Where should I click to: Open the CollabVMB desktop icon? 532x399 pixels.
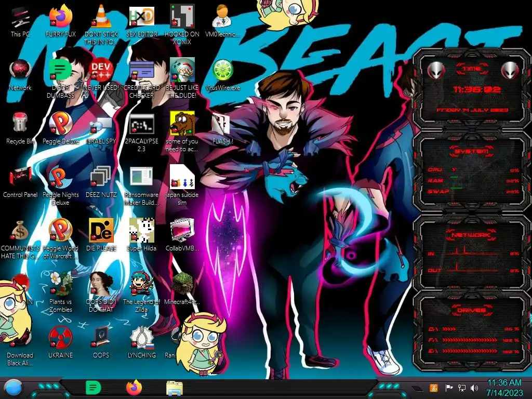[x=182, y=236]
